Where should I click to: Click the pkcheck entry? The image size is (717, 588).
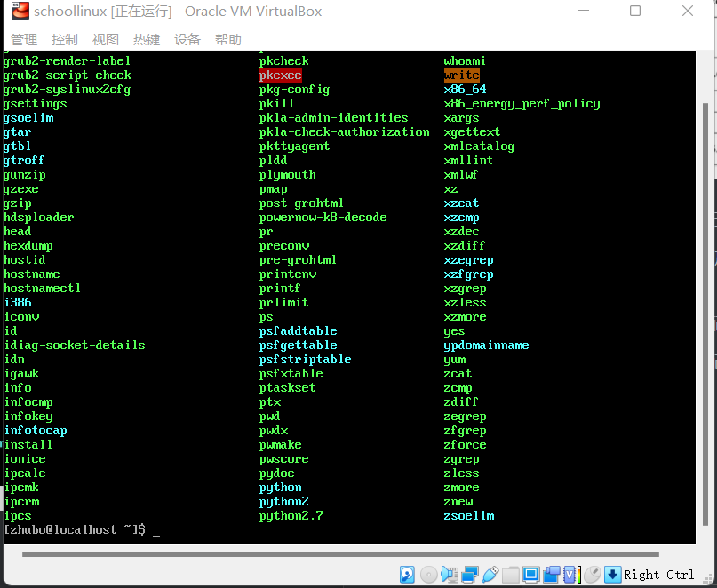click(284, 60)
